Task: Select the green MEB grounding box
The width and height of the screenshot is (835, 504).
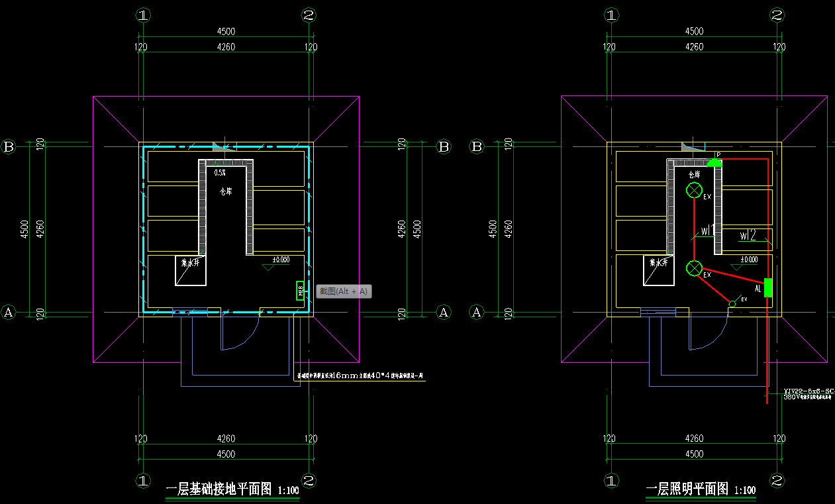Action: point(300,290)
